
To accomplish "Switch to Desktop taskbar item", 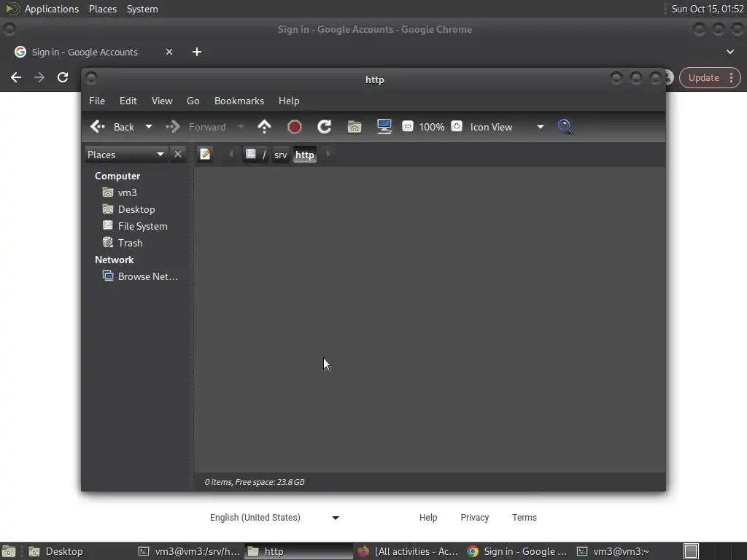I will tap(56, 551).
